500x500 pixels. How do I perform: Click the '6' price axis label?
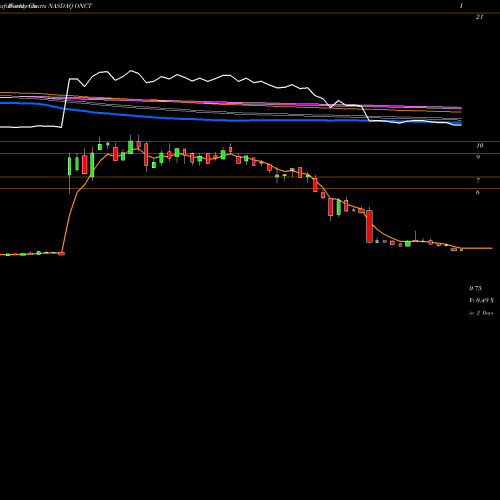coord(478,192)
